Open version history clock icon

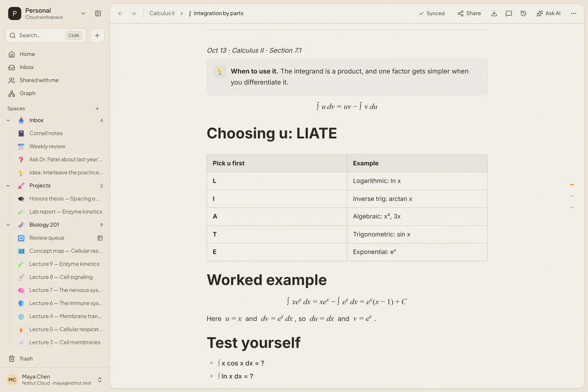523,14
